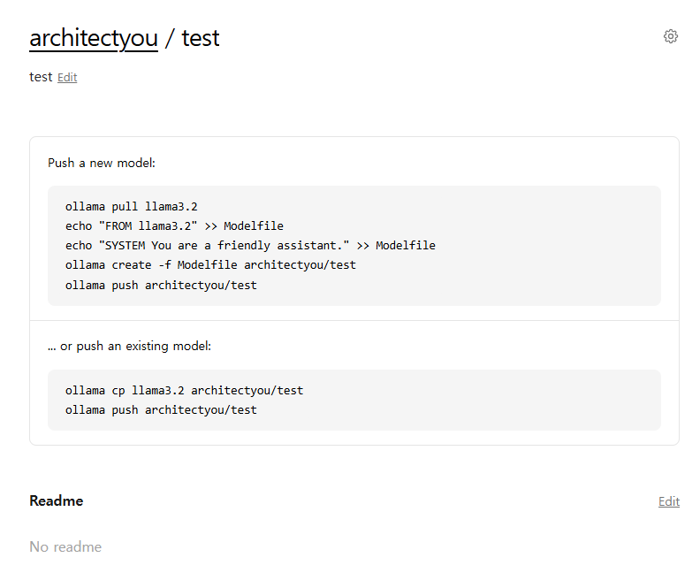Click ollama push line in first code block
Image resolution: width=700 pixels, height=588 pixels.
pos(161,285)
